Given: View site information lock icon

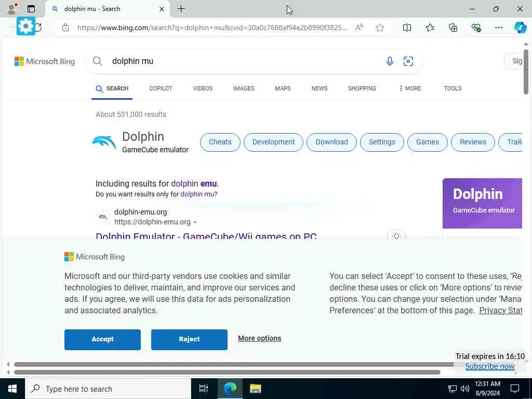Looking at the screenshot, I should 65,28.
